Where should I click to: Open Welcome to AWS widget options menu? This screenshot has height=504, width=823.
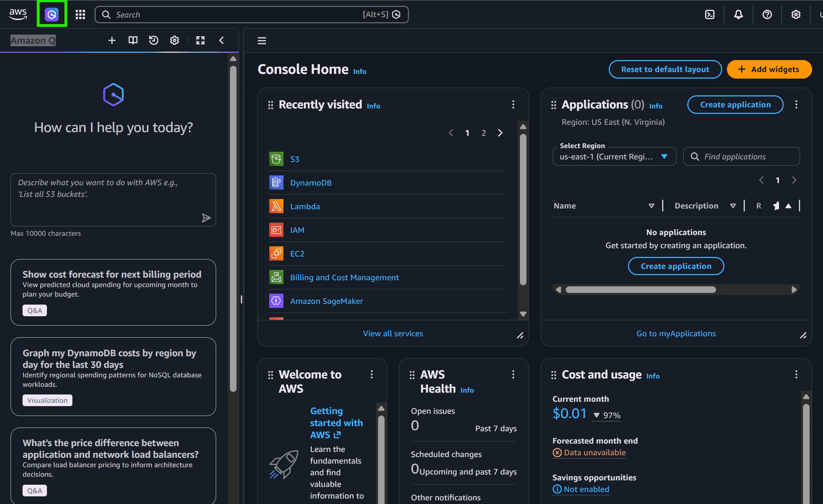coord(371,374)
